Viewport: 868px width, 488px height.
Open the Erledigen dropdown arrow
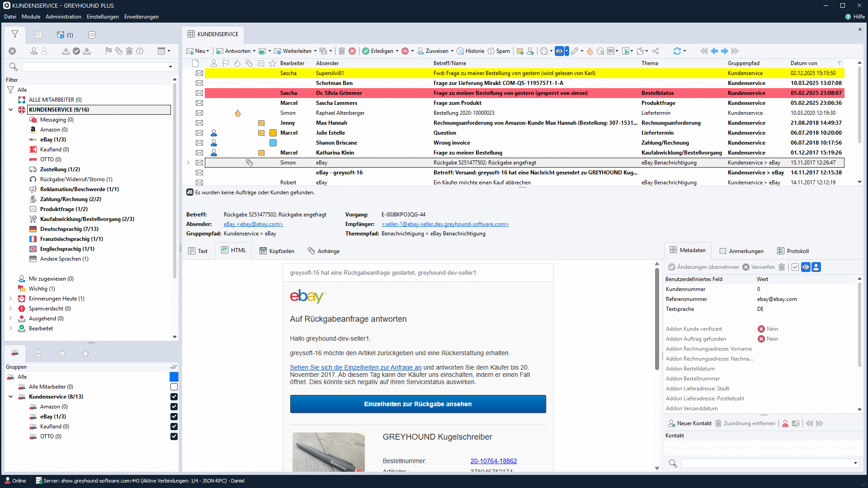(x=397, y=51)
